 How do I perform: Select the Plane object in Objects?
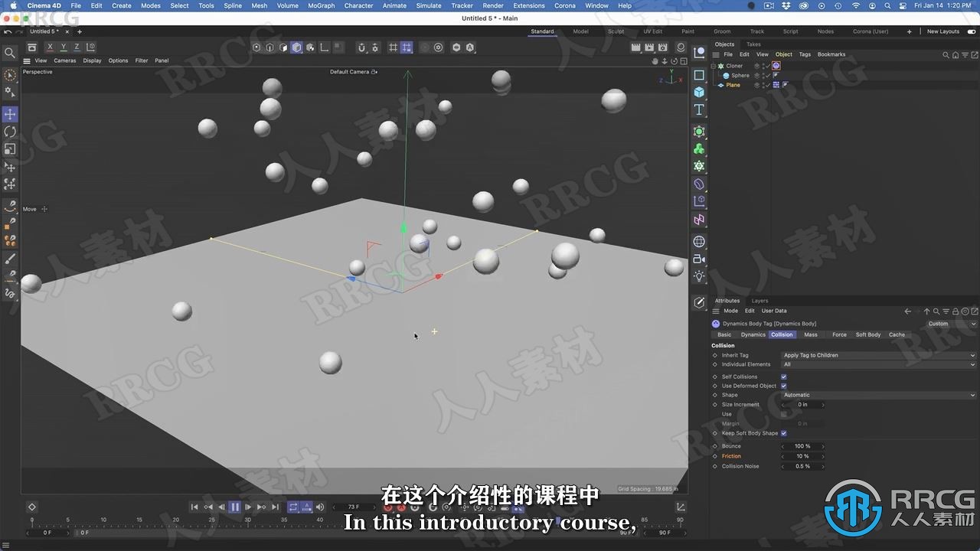click(733, 85)
